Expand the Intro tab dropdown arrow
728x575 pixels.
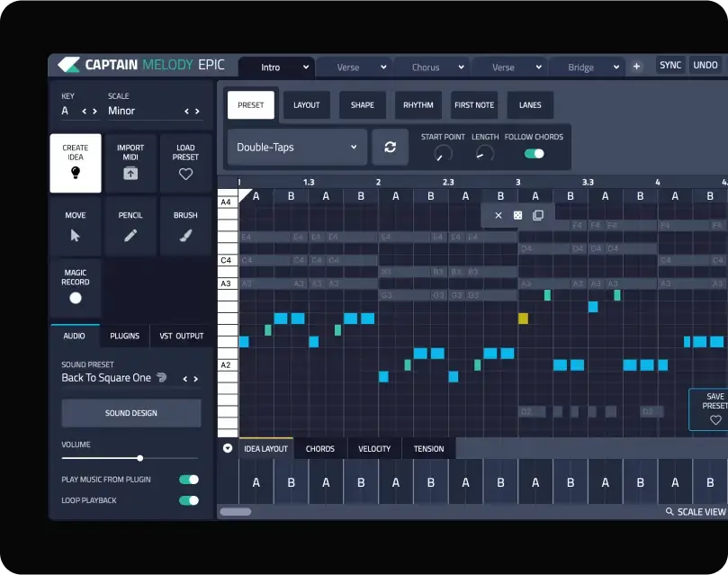coord(306,67)
